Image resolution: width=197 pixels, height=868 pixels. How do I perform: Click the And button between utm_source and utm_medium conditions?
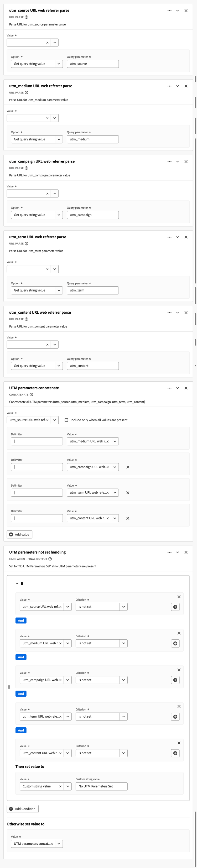tap(20, 620)
